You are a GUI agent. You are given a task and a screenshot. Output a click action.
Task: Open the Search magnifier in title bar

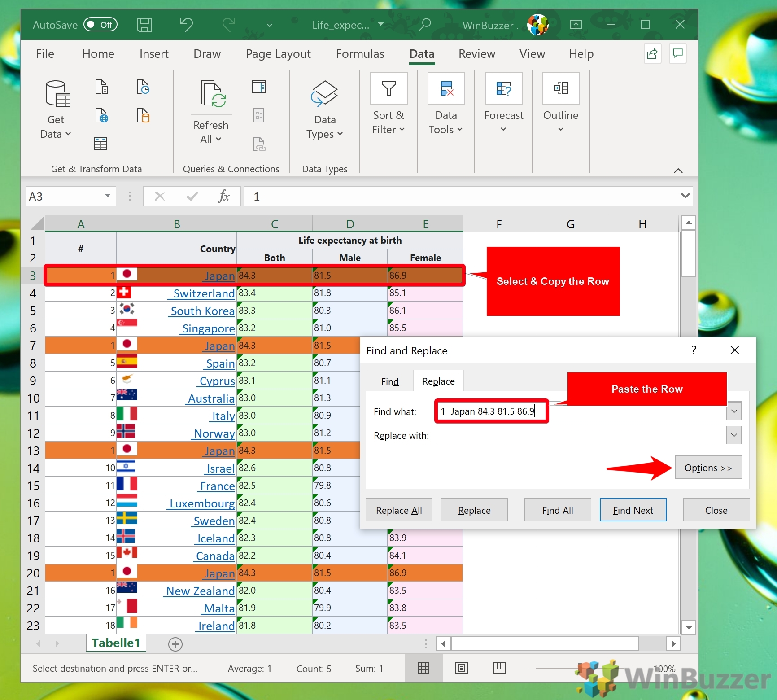[424, 25]
